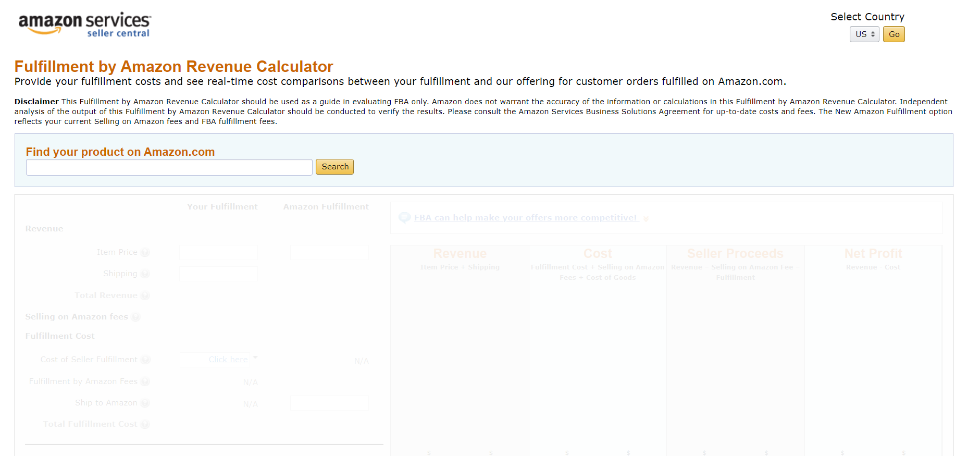
Task: Click the help icon next to Cost of Seller Fulfillment
Action: [145, 360]
